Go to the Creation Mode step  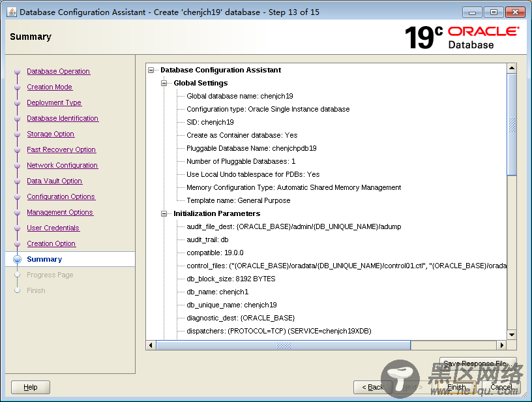click(50, 87)
